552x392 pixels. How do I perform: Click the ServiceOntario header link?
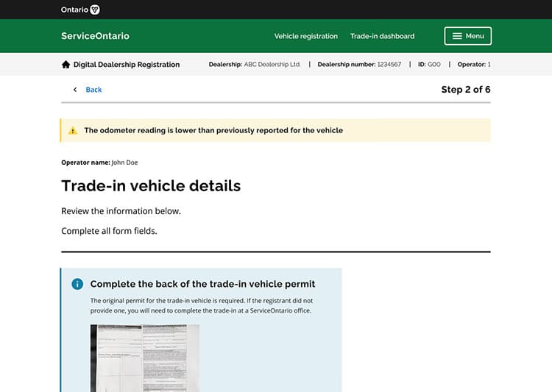95,36
